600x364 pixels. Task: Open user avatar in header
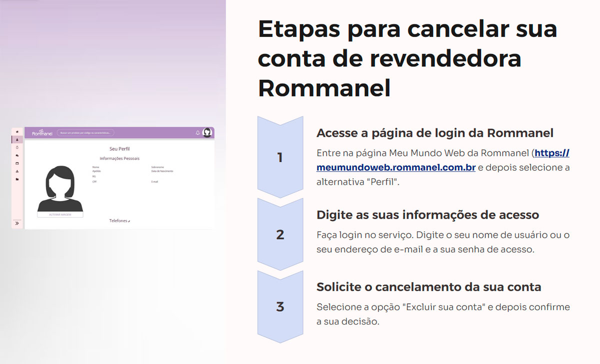click(207, 133)
